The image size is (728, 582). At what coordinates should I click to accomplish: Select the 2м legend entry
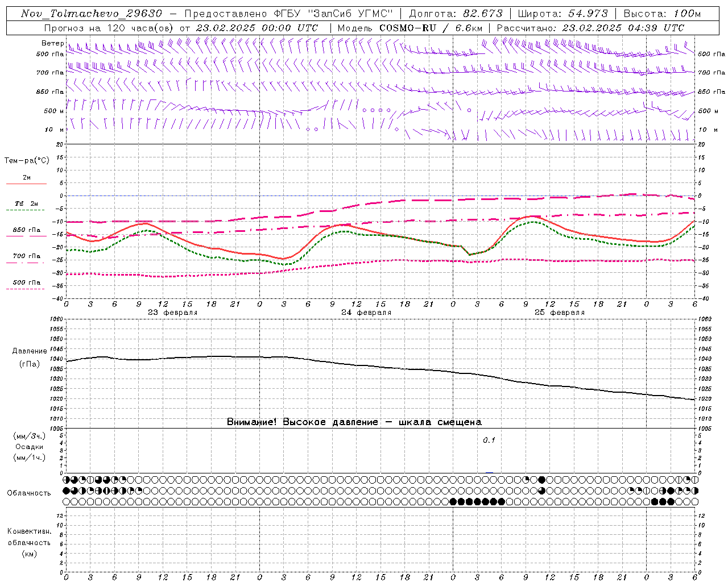(x=27, y=178)
